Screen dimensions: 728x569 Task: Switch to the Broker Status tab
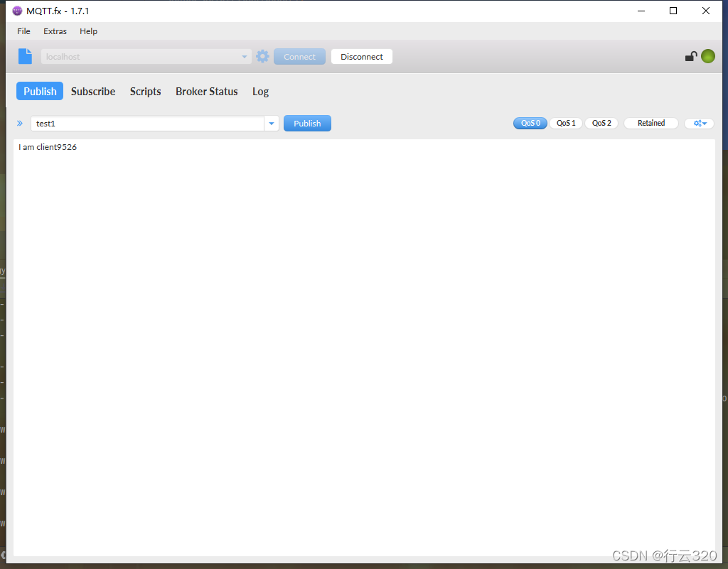(x=207, y=92)
